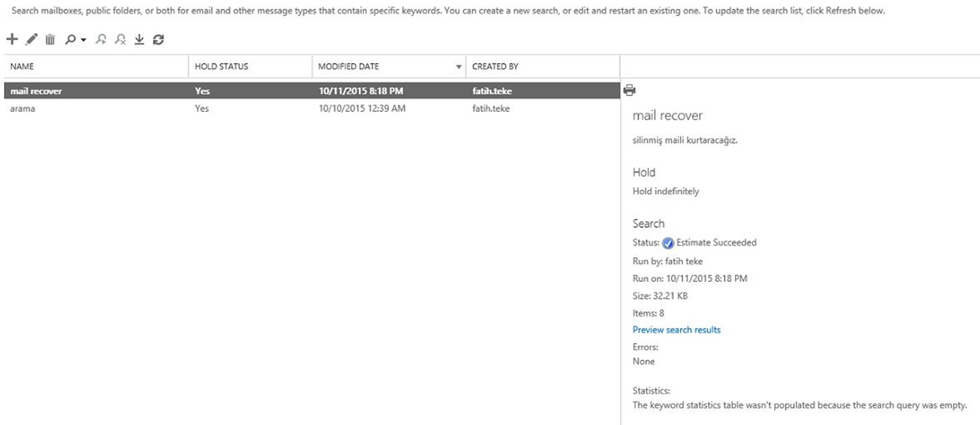Click the Size: 32.21 KB value
Screen dimensions: 980x425
(660, 296)
